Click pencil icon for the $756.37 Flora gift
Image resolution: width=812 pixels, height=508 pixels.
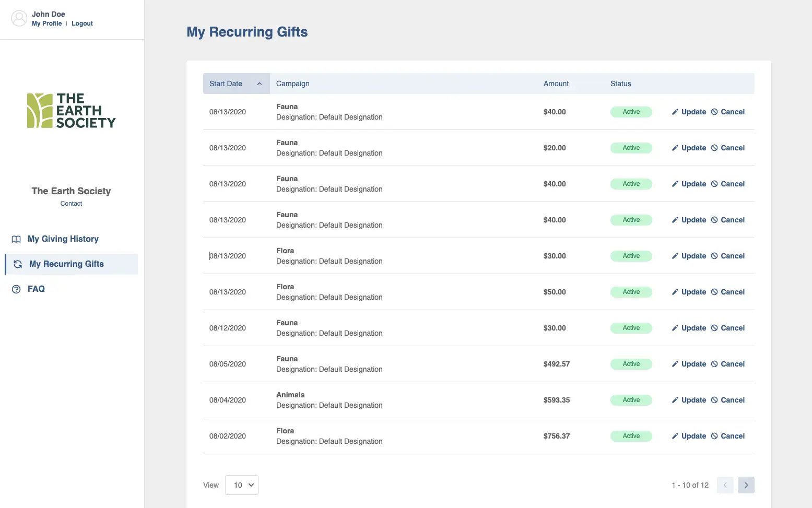click(675, 436)
